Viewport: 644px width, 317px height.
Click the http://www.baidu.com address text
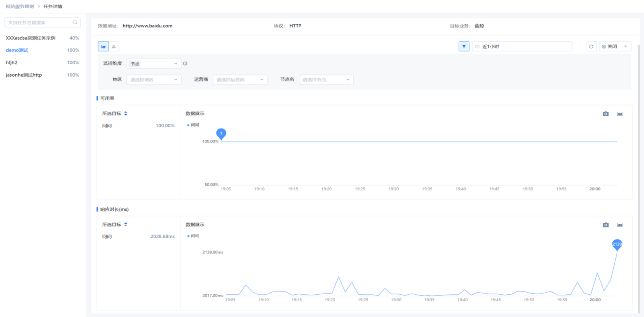click(x=147, y=26)
